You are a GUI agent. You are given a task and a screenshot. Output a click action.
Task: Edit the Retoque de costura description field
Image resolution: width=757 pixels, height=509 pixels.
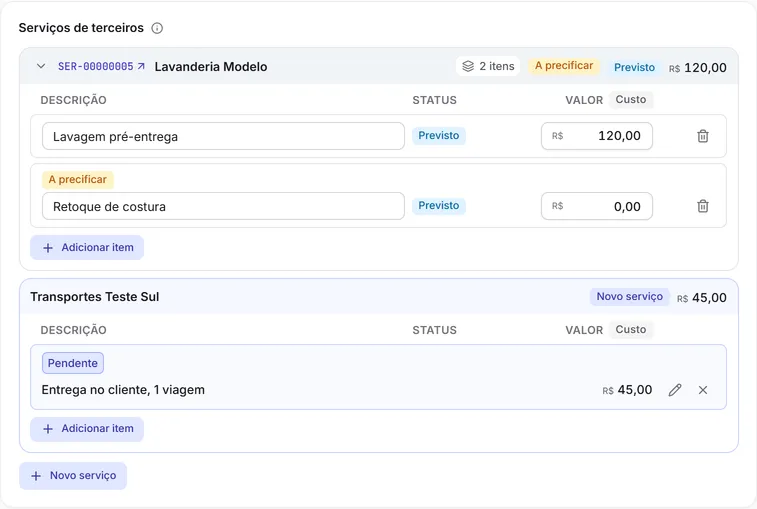223,206
